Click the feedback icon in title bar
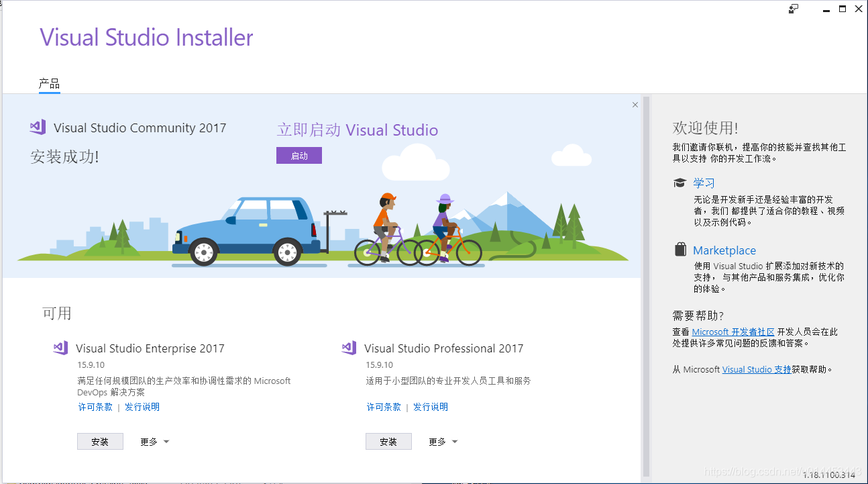Image resolution: width=868 pixels, height=484 pixels. tap(794, 9)
